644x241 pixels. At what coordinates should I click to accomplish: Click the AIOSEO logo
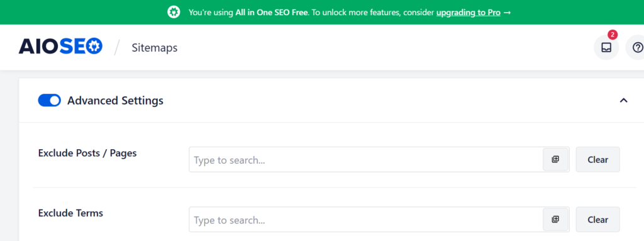[60, 47]
